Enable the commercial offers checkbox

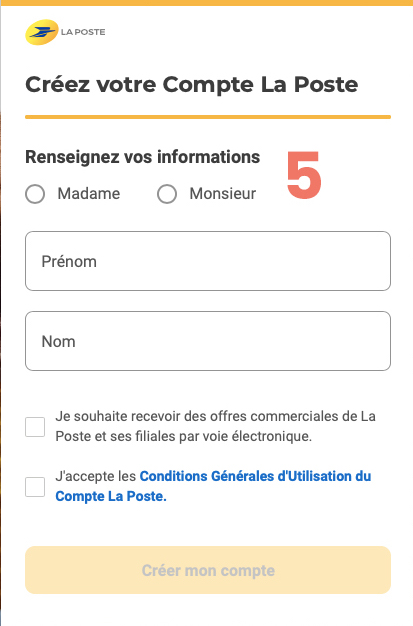35,427
